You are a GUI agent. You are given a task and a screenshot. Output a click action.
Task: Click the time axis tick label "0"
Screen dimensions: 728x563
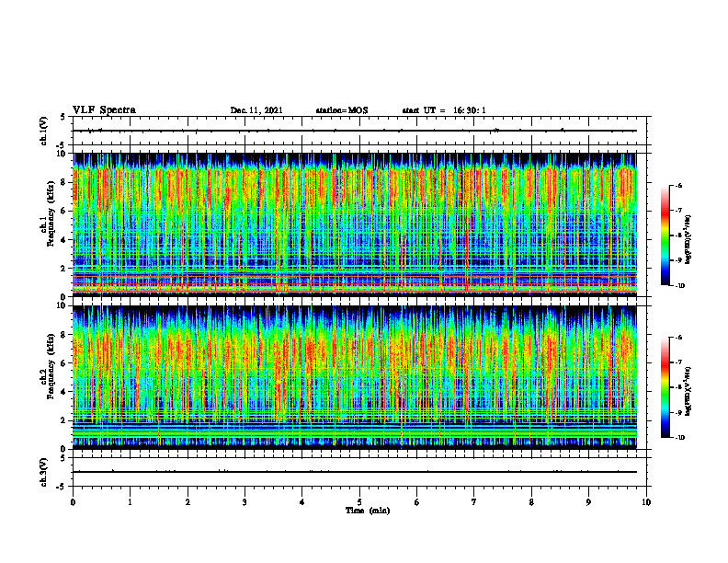pyautogui.click(x=73, y=502)
